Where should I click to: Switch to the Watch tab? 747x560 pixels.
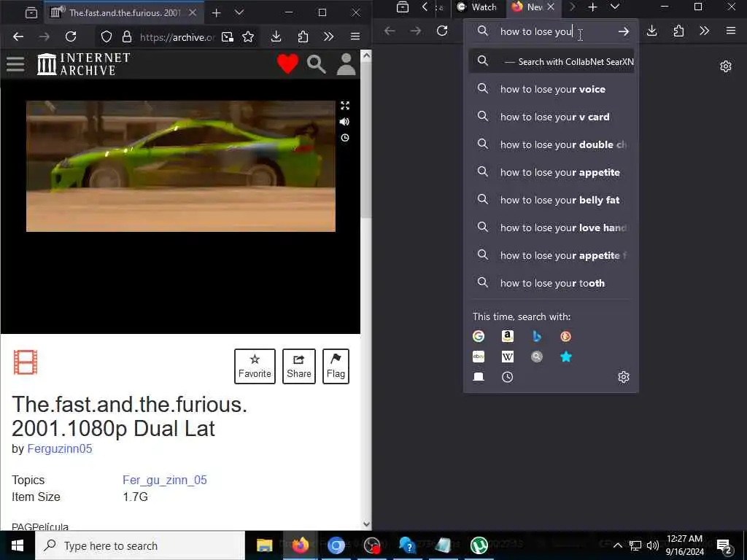point(477,7)
